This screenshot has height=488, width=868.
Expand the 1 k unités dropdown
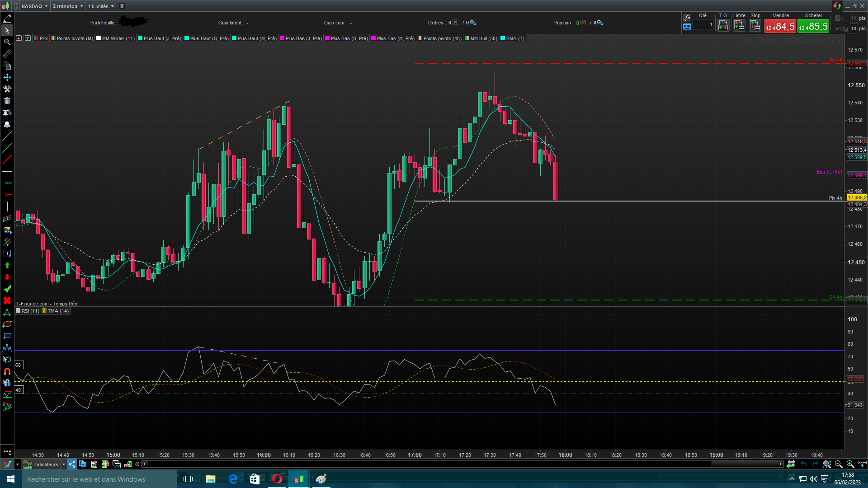coord(101,6)
